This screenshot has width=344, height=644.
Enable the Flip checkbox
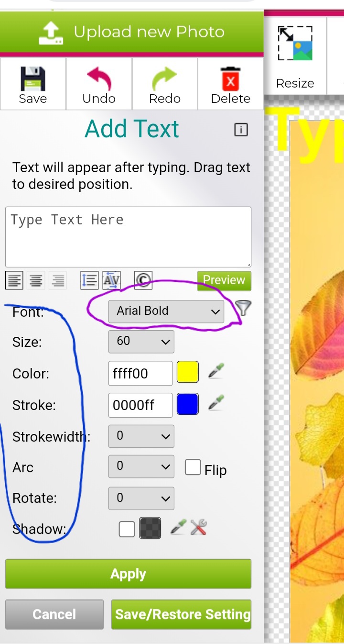coord(193,467)
